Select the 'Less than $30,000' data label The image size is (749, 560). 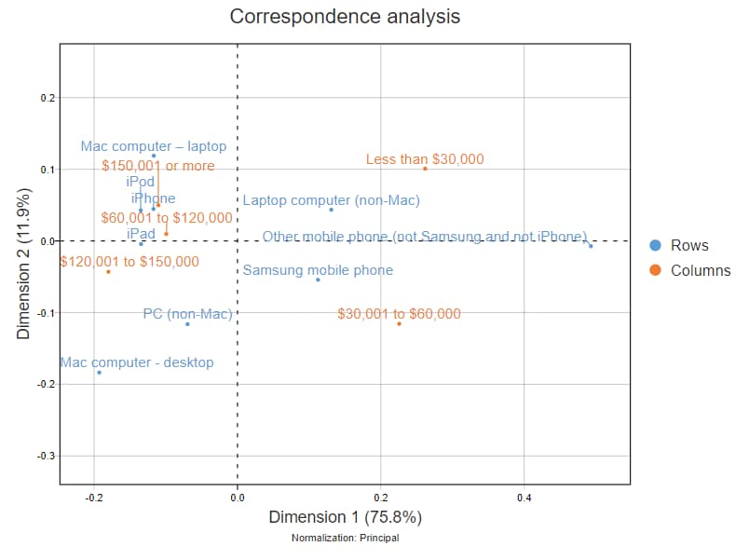425,159
